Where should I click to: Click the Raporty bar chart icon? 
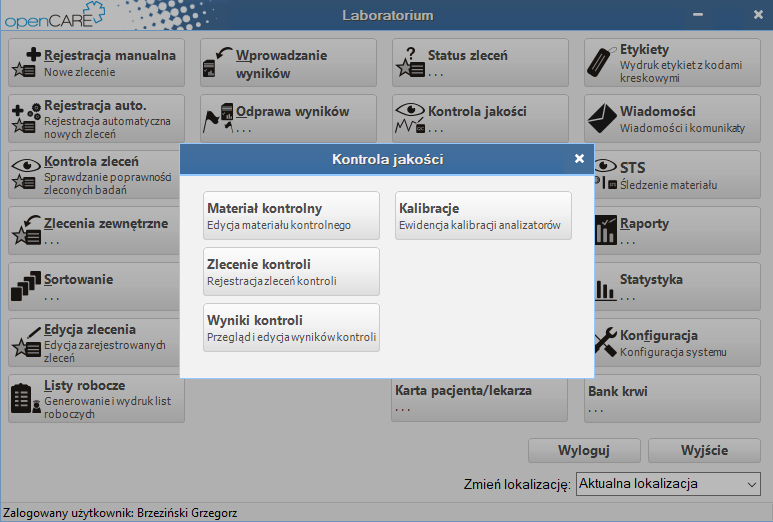606,230
